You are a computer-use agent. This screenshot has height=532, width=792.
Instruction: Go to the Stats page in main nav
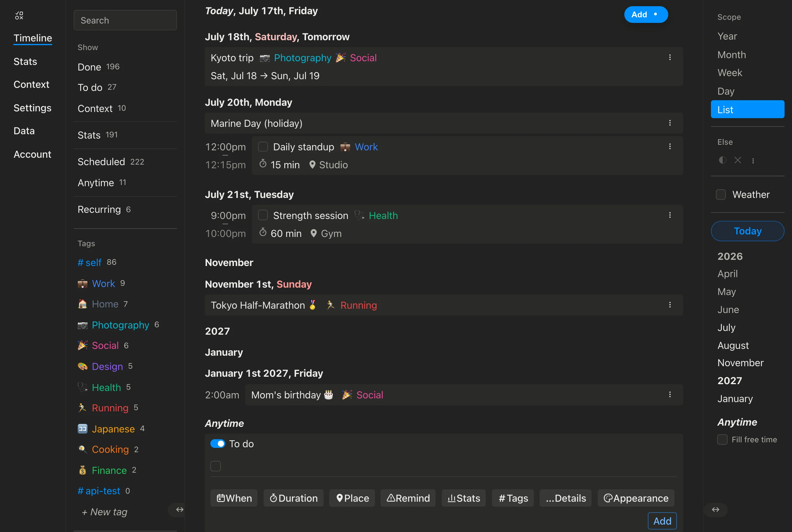25,62
